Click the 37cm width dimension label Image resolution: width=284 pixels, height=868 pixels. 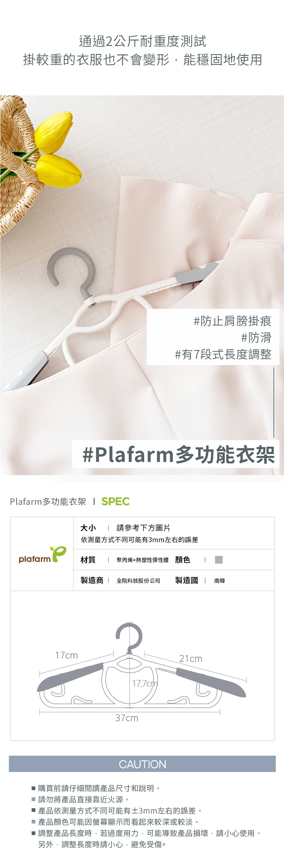[x=127, y=718]
